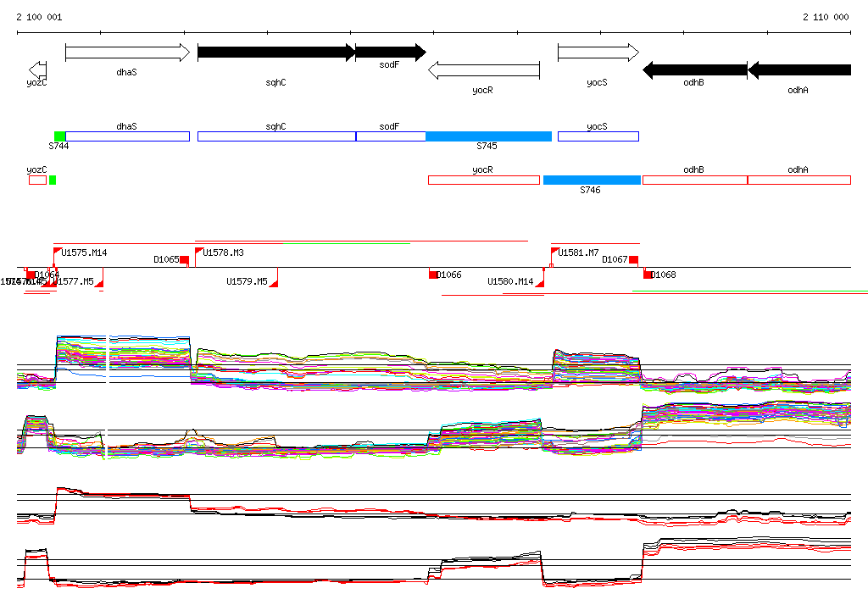Screen dimensions: 868x605
Task: Click the 'U1578.M3' label text
Action: pos(224,253)
